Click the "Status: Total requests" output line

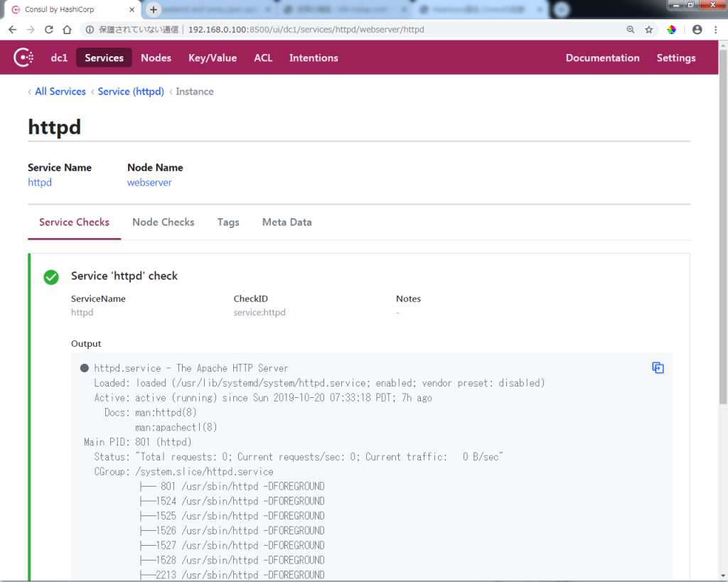[x=299, y=457]
